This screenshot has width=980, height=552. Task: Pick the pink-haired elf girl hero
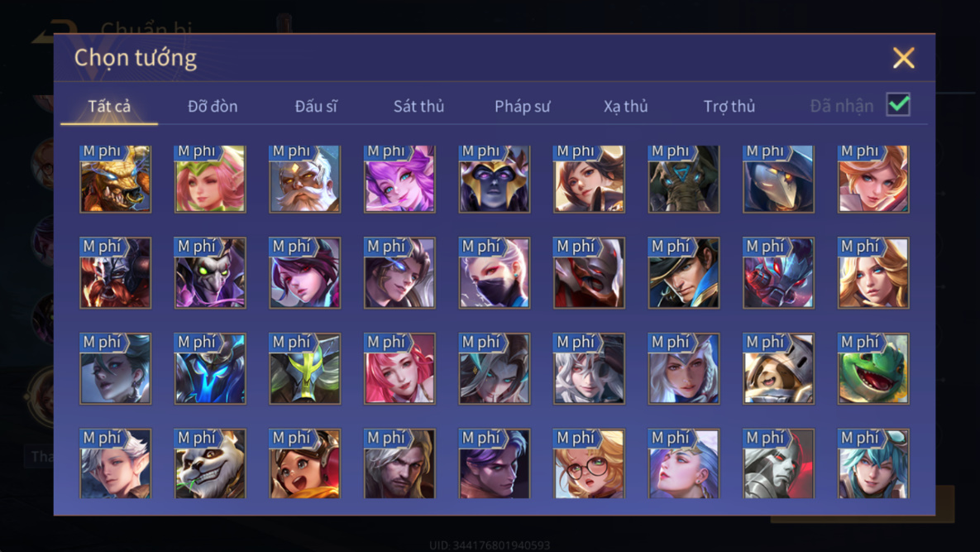pyautogui.click(x=210, y=179)
